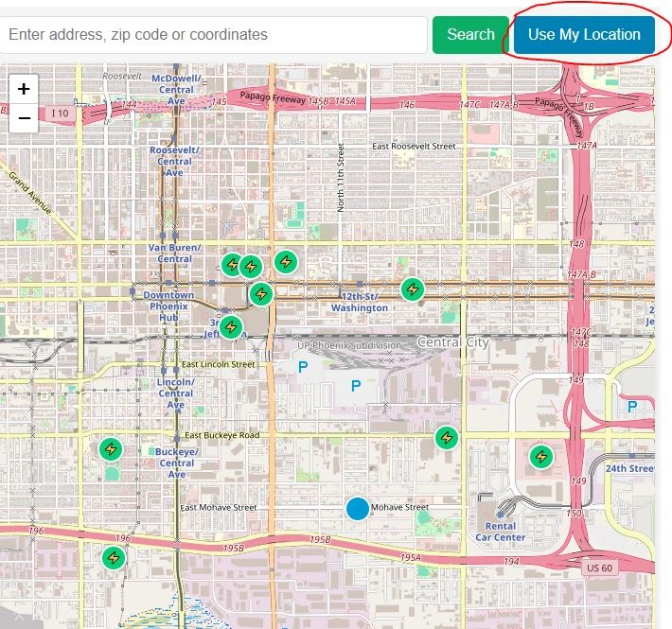
Task: Click the parking icon near 24th Street
Action: pos(631,407)
